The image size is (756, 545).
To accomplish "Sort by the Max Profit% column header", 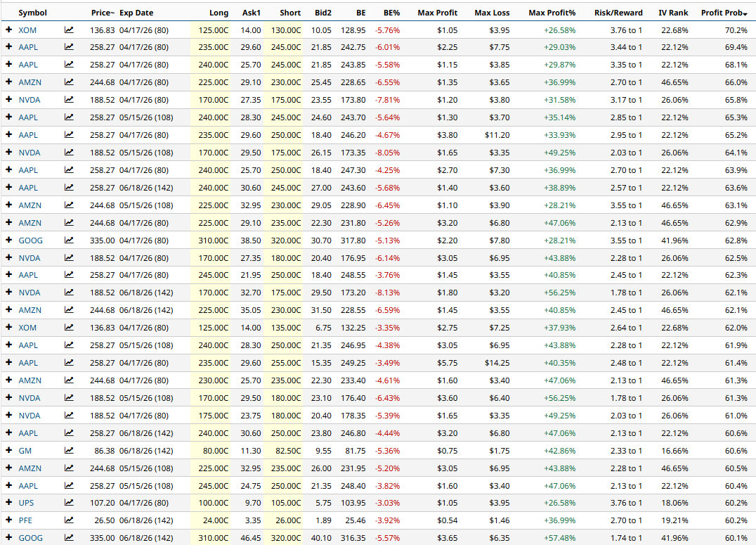I will 552,13.
